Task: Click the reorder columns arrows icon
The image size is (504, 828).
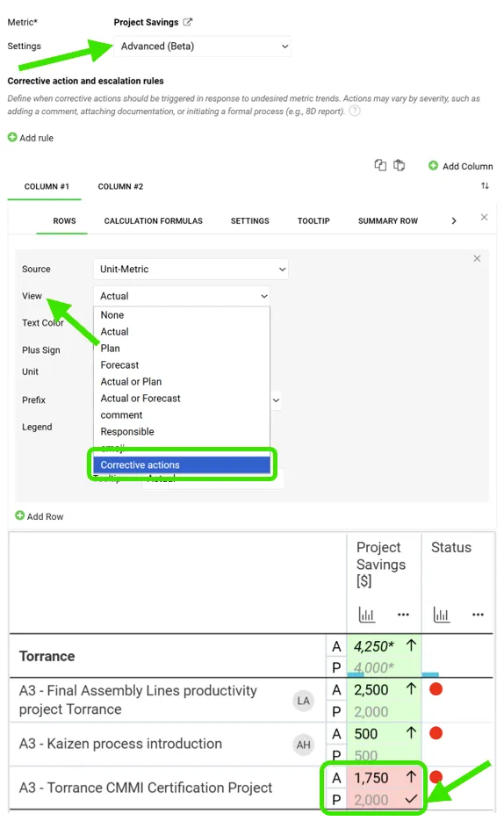Action: tap(485, 186)
